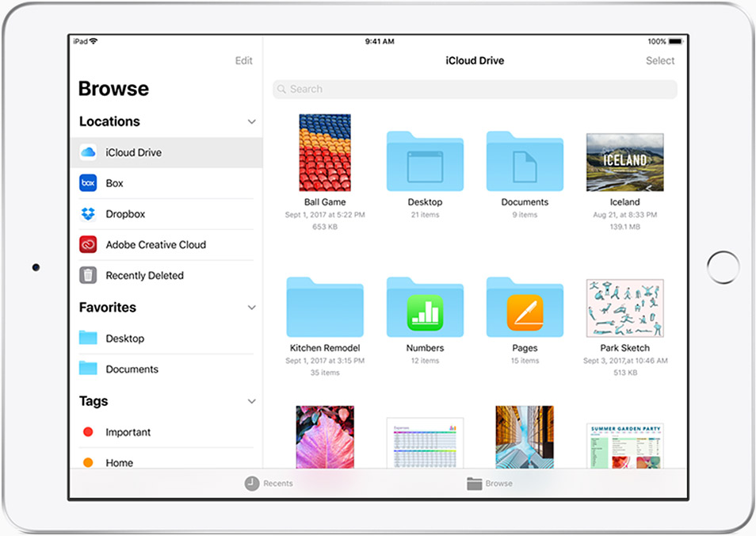756x536 pixels.
Task: Focus the Search field
Action: pyautogui.click(x=475, y=90)
